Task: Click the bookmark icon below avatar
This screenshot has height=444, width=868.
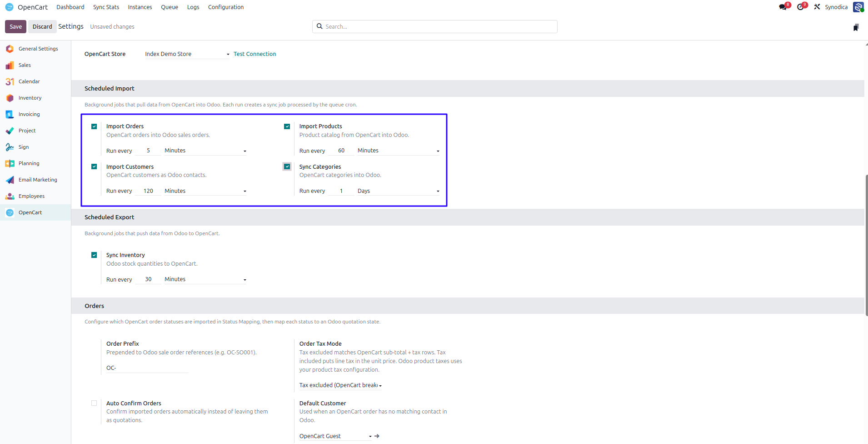Action: pos(856,27)
